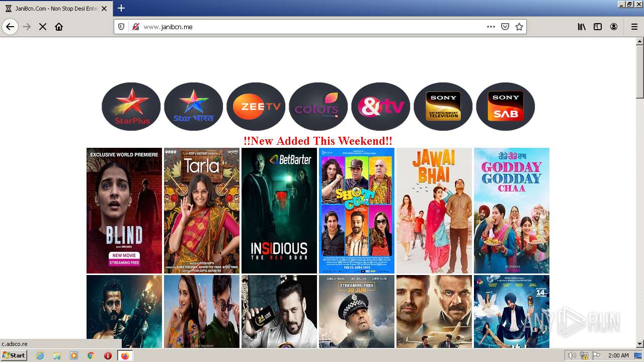Screen dimensions: 644x362
Task: Click the New Added This Weekend heading
Action: click(318, 141)
